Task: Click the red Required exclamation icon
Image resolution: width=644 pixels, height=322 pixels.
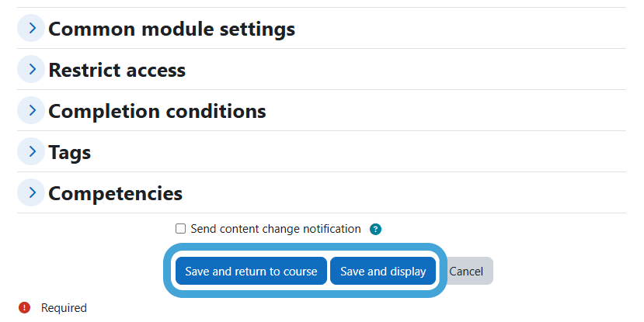Action: pos(24,307)
